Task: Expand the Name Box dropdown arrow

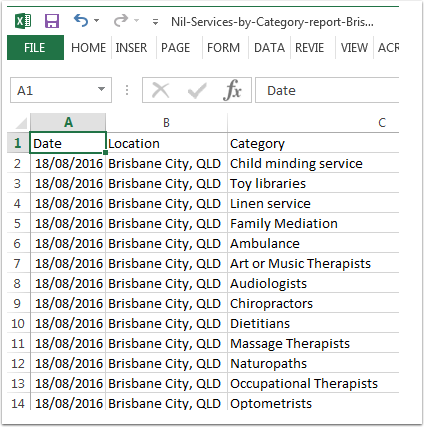Action: [x=101, y=89]
